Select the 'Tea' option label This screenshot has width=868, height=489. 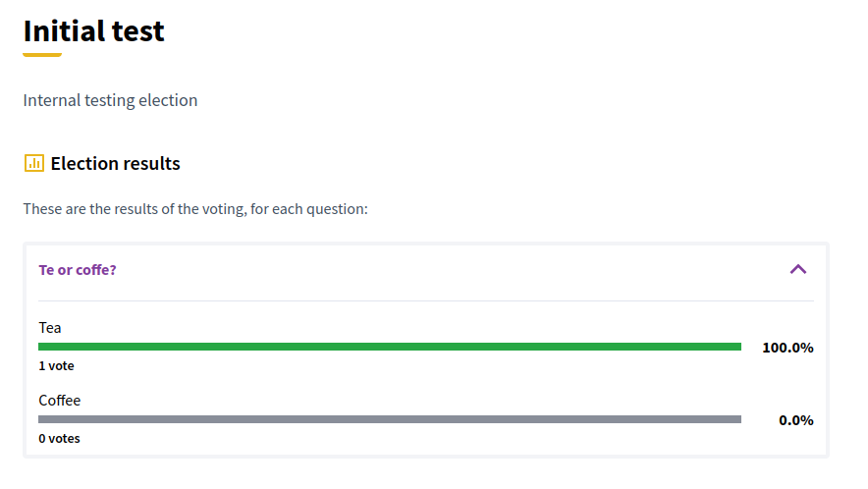pos(50,327)
